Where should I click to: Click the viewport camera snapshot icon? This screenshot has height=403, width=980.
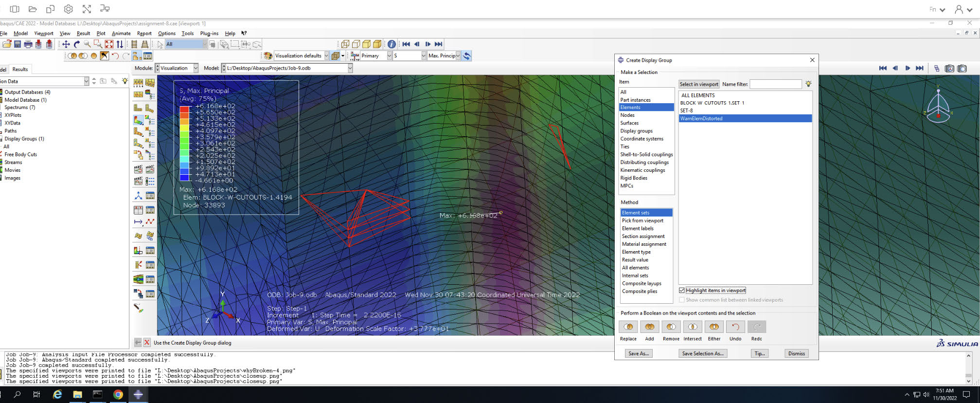962,69
